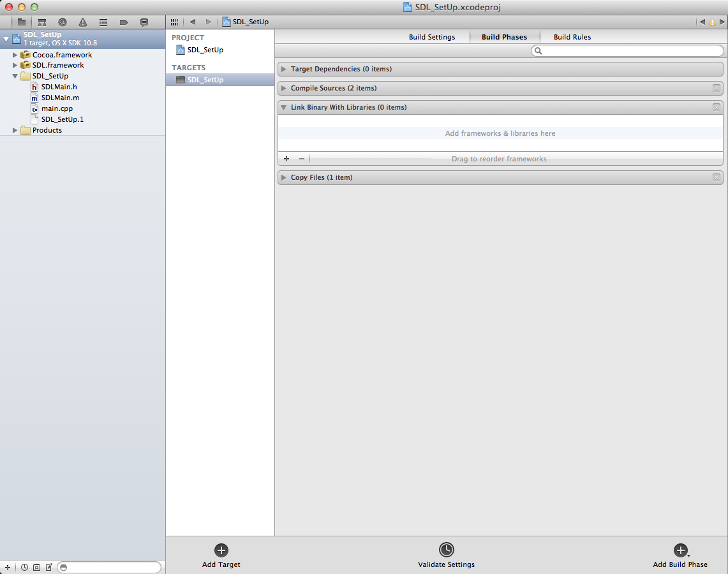The image size is (728, 574).
Task: Collapse the SDL_SetUp folder group
Action: pyautogui.click(x=15, y=76)
